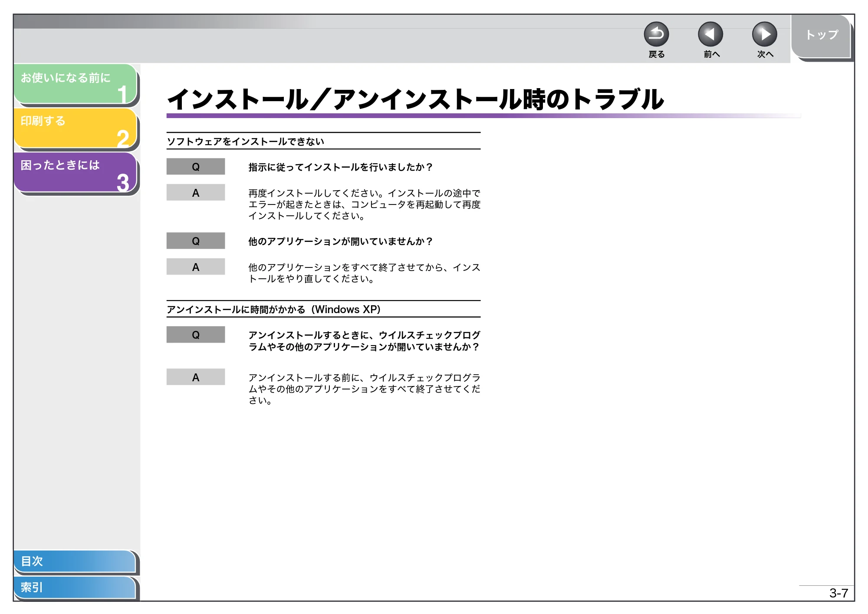This screenshot has width=868, height=614.
Task: Click the page number 3-7
Action: tap(838, 593)
